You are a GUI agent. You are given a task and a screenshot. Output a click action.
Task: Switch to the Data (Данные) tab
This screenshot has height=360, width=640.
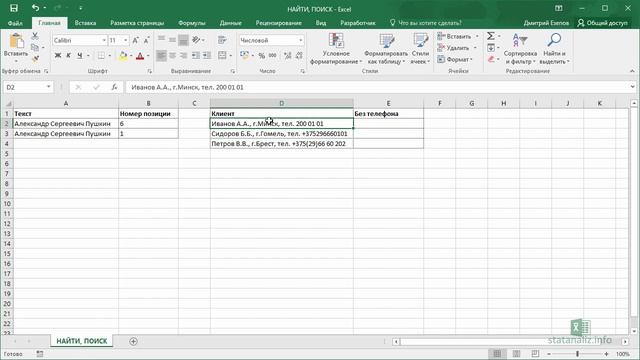click(x=231, y=23)
